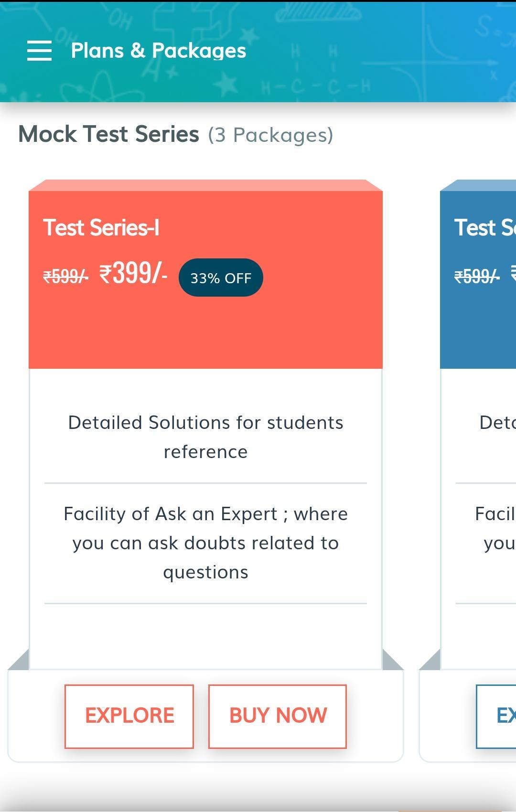Open the hamburger navigation menu

tap(39, 51)
